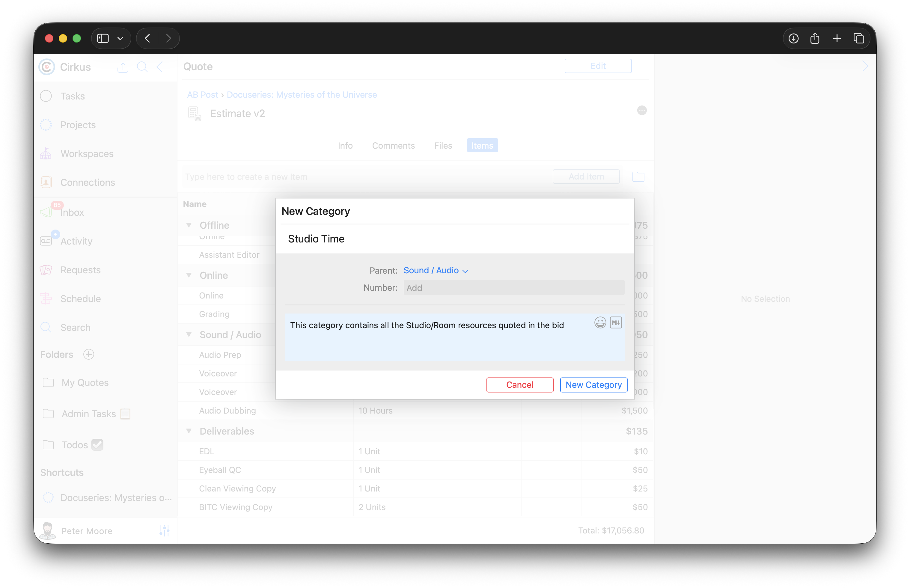Collapse the Deliverables category triangle
The image size is (910, 588).
click(x=189, y=431)
